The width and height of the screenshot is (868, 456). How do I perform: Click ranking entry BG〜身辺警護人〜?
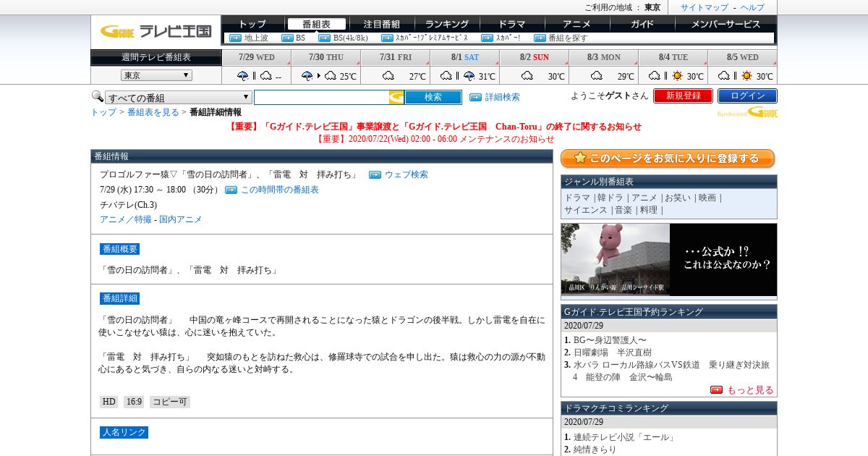(x=610, y=340)
